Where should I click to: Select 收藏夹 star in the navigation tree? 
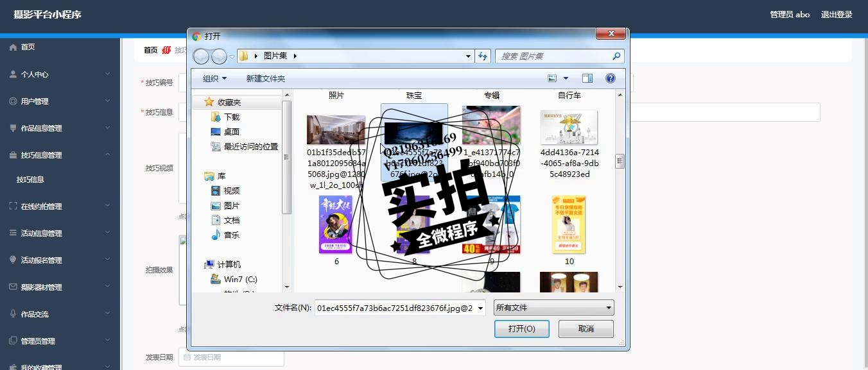coord(209,102)
